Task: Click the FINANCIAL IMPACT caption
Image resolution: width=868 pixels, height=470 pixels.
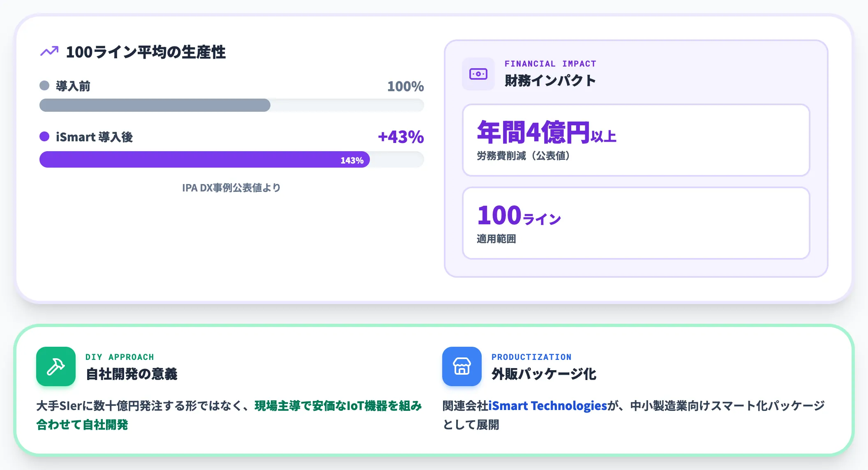Action: (x=550, y=64)
